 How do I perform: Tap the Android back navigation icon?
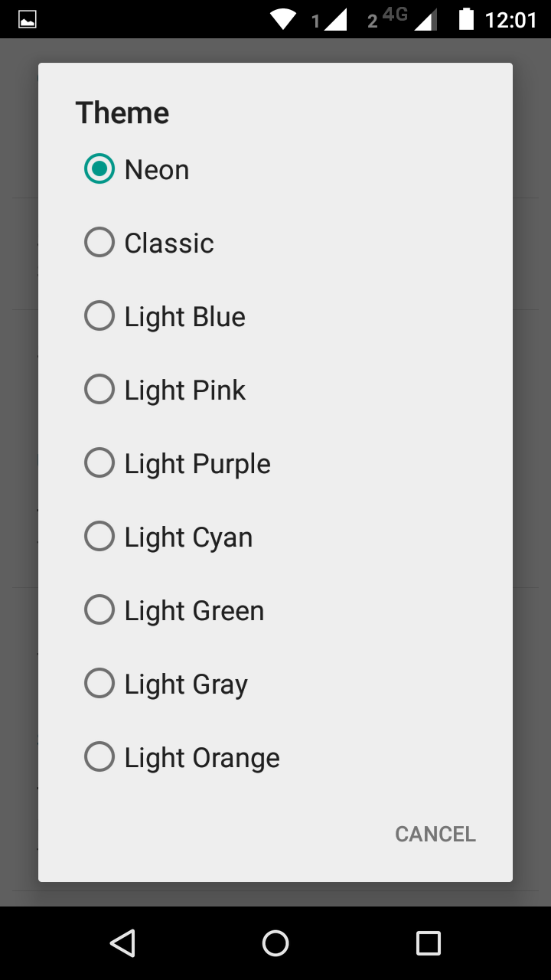pyautogui.click(x=122, y=943)
